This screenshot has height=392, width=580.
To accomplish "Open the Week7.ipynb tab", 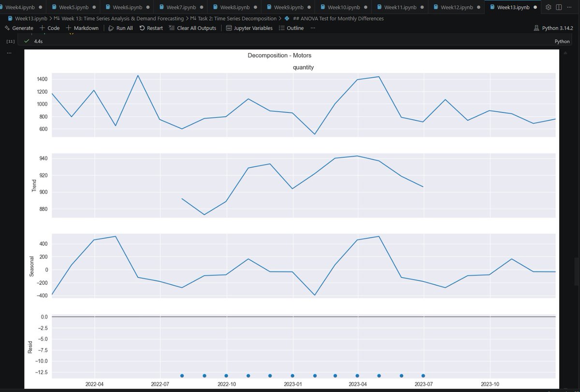I will (x=181, y=7).
